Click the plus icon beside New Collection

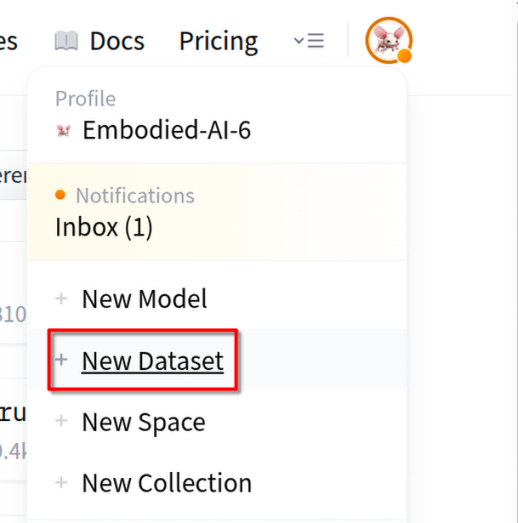pyautogui.click(x=61, y=482)
